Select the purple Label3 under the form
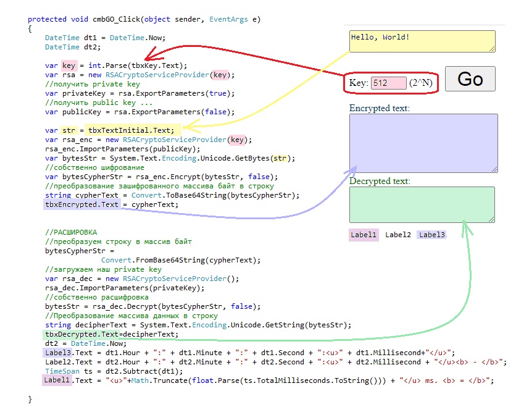 click(x=431, y=235)
